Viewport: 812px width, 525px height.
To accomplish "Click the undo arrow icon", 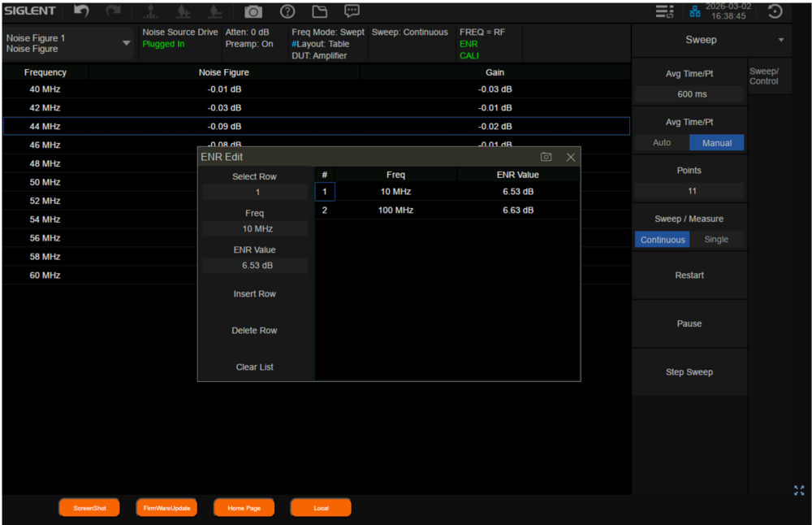I will point(81,11).
